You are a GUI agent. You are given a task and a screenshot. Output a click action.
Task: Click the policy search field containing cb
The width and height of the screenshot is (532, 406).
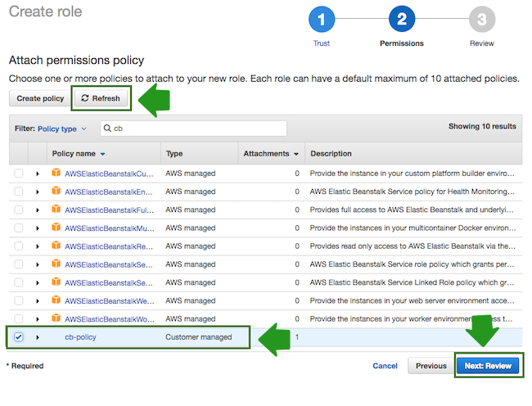[198, 129]
